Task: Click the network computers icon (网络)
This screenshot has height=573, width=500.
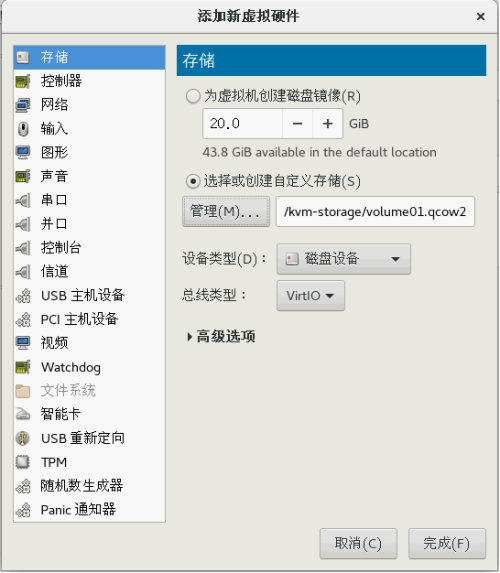Action: [x=23, y=105]
